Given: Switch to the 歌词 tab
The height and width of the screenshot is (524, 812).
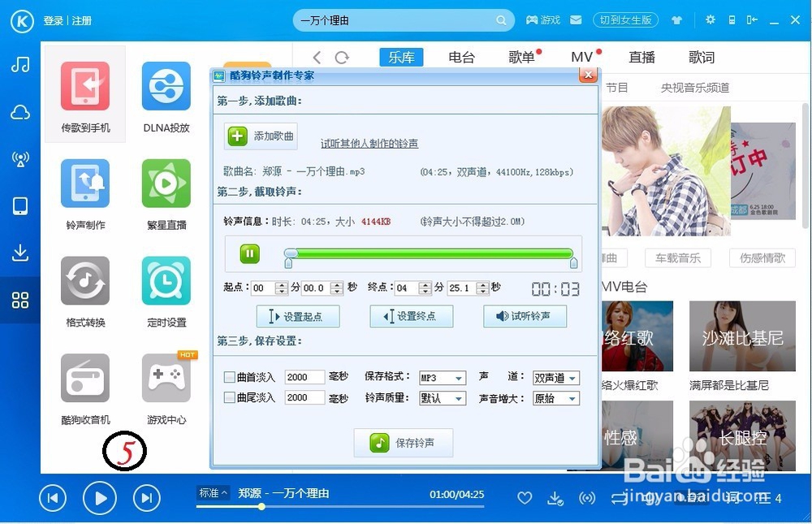Looking at the screenshot, I should (x=702, y=57).
